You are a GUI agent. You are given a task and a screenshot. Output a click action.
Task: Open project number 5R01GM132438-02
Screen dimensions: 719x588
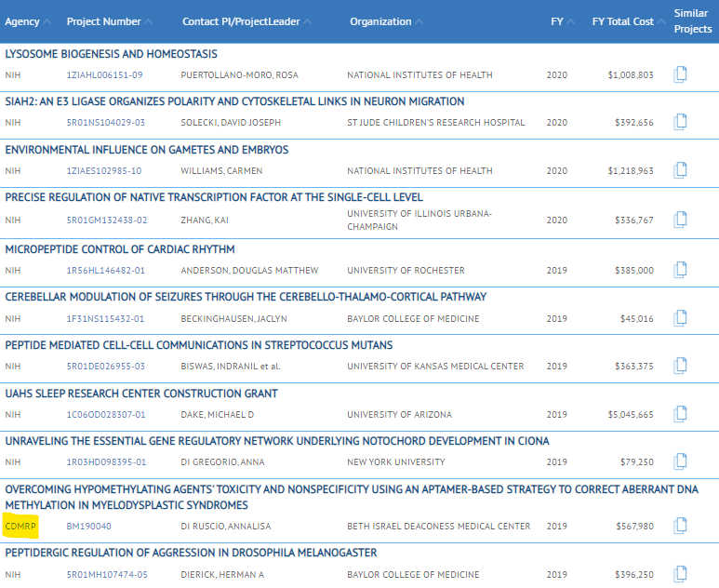pos(107,220)
